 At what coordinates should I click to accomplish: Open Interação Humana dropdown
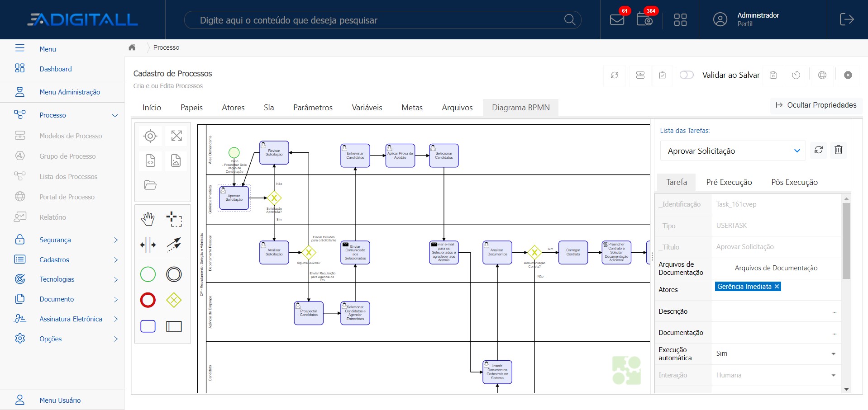click(x=776, y=375)
